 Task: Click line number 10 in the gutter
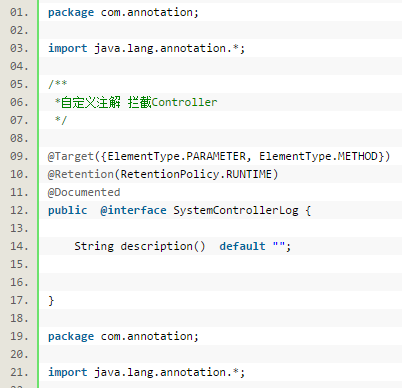click(19, 174)
